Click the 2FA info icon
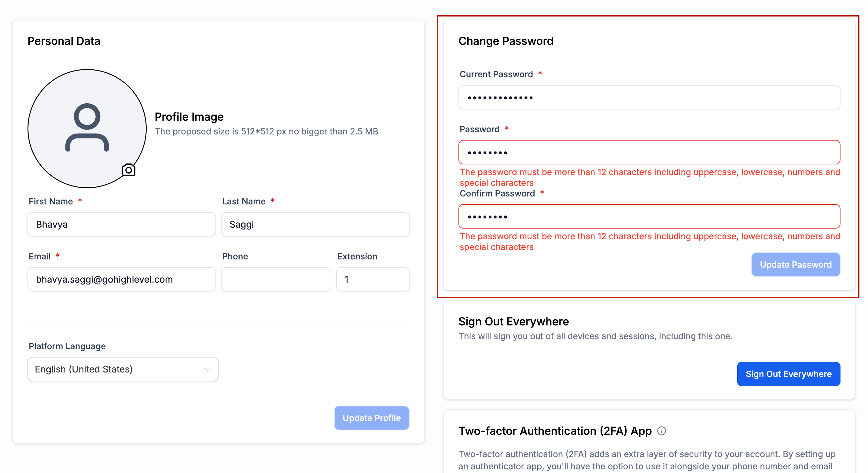The width and height of the screenshot is (868, 473). (x=661, y=431)
